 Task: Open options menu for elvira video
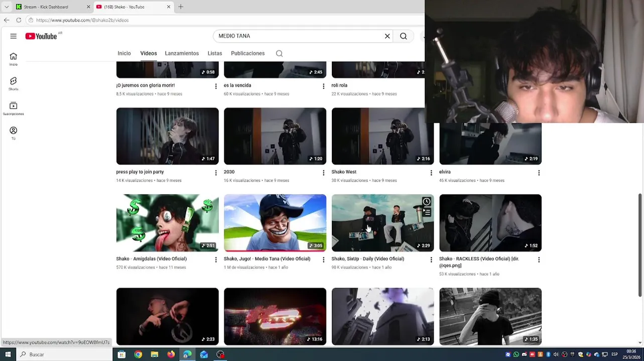click(539, 173)
